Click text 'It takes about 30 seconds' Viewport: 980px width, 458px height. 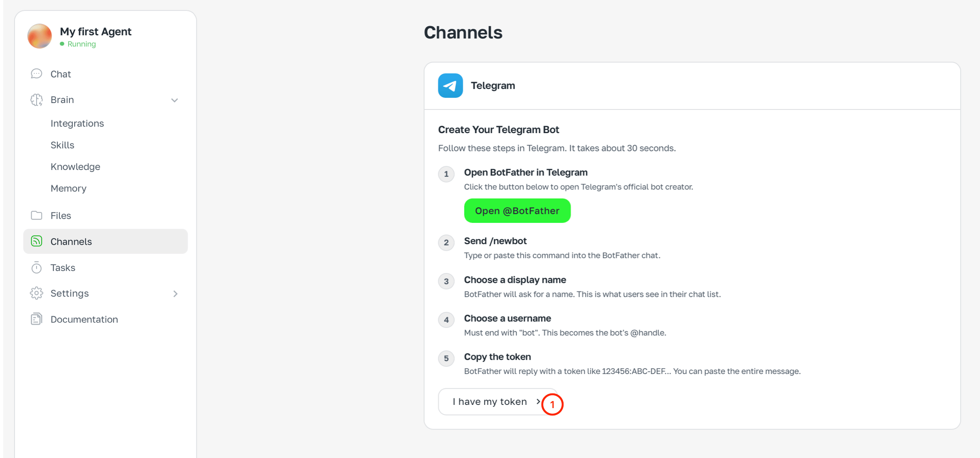click(622, 148)
